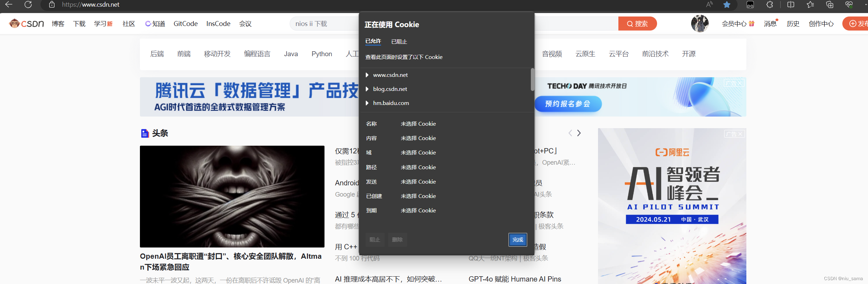Switch to 已阻止 cookie tab

[399, 41]
